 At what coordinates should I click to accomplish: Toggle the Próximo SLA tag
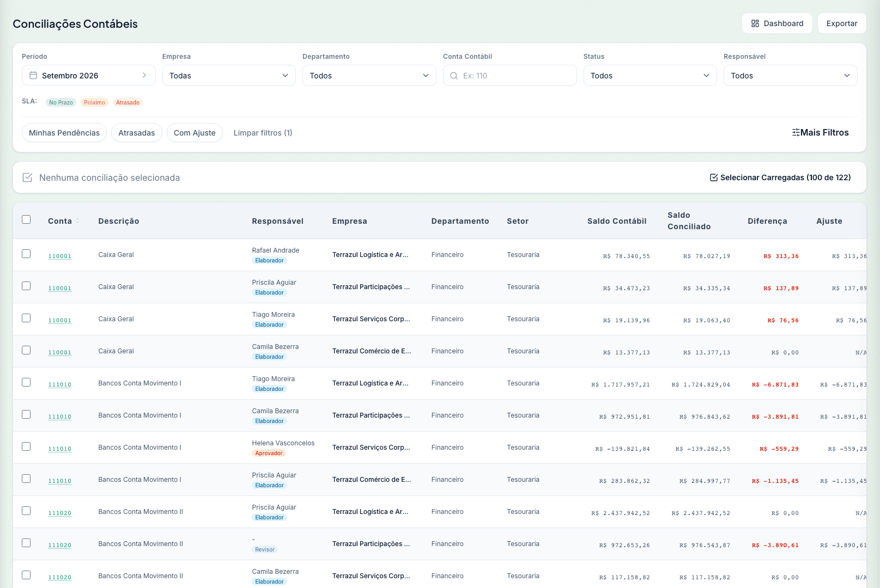(x=94, y=102)
